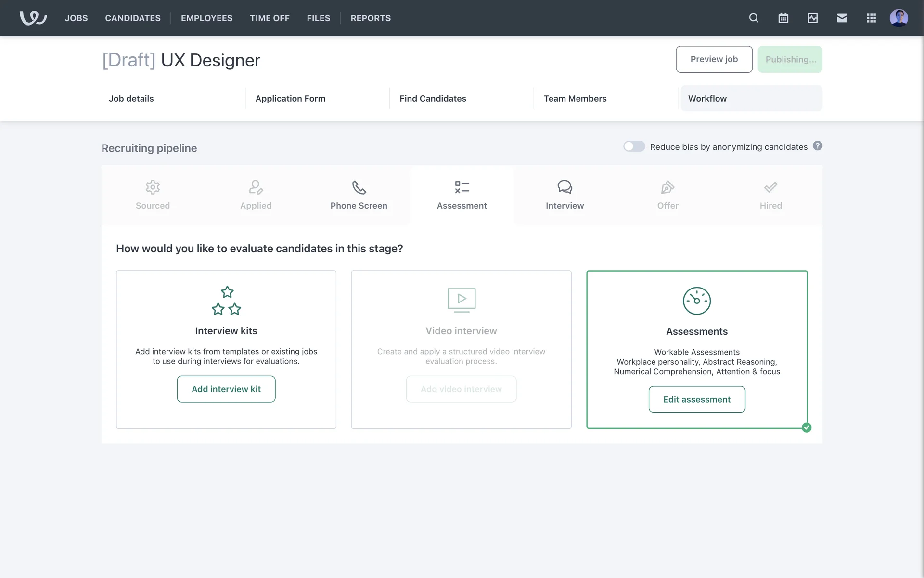Open the search magnifier icon
Screen dimensions: 924x578
(x=754, y=18)
